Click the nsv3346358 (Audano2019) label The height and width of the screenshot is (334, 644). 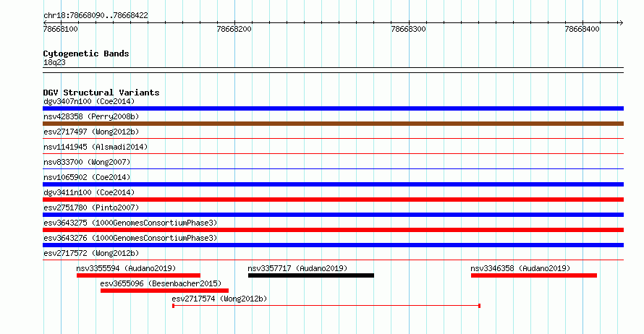(520, 268)
